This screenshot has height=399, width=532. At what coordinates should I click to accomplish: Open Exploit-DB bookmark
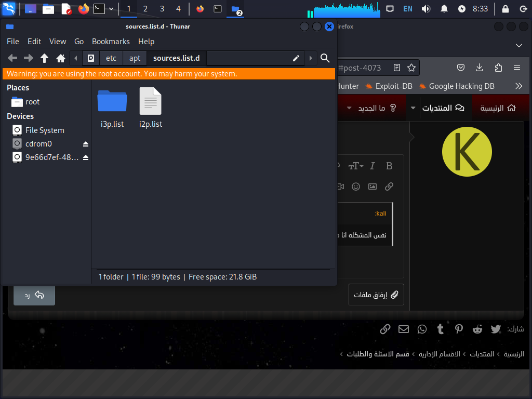[389, 86]
